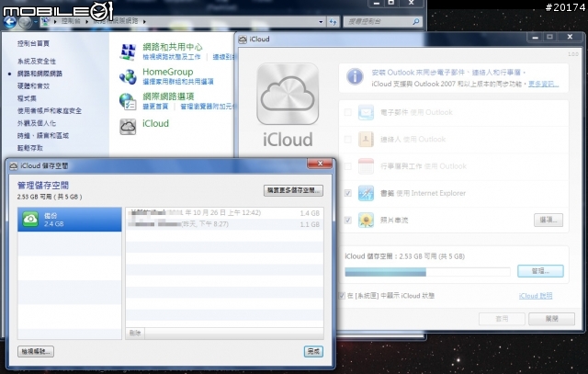Open 程式集 category

[x=27, y=98]
